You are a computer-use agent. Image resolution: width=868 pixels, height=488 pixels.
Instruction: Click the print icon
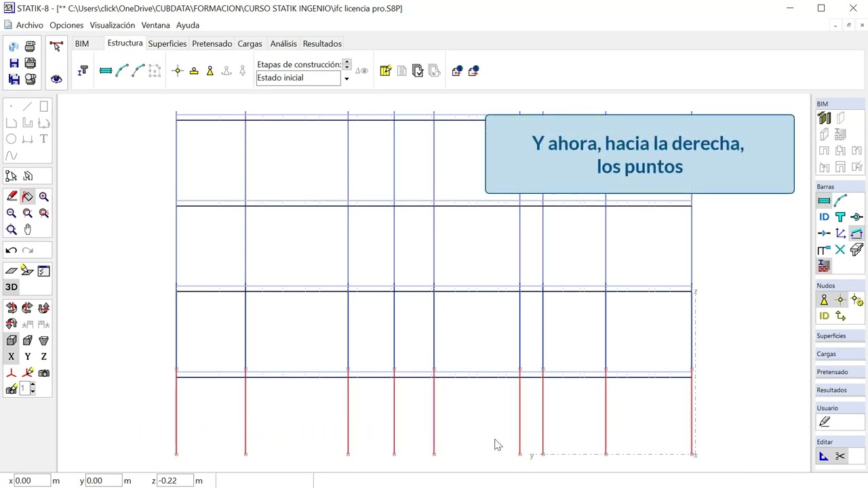(x=30, y=47)
